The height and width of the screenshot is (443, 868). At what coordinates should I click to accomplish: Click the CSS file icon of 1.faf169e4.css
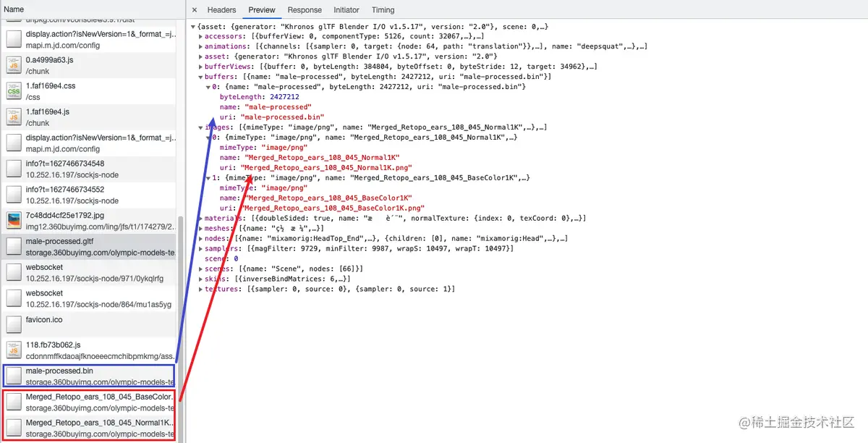(14, 91)
